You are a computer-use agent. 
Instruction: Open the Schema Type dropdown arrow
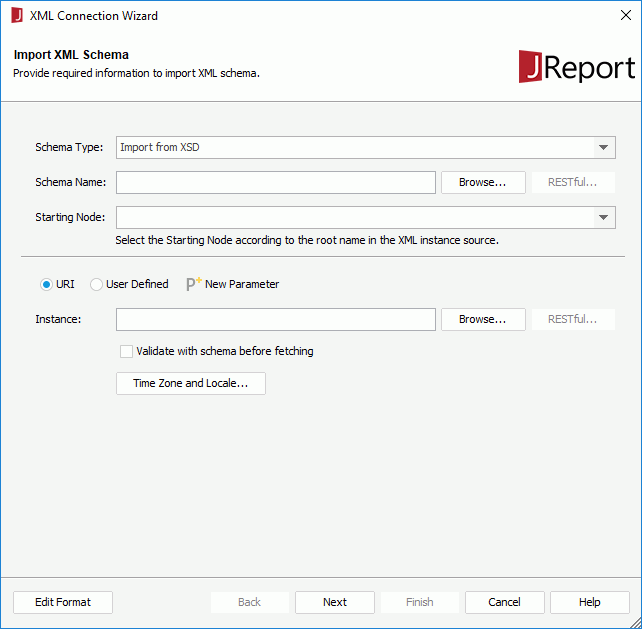[x=604, y=147]
